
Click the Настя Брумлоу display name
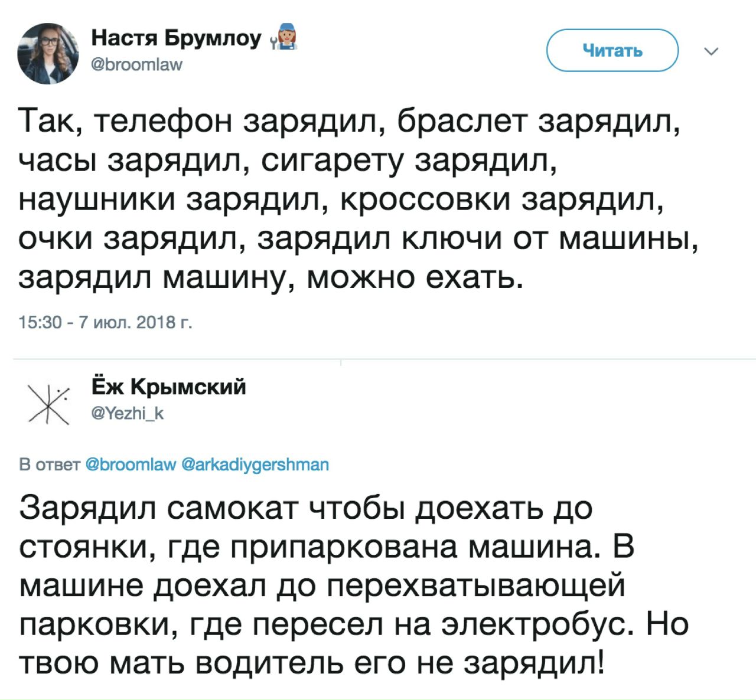point(176,38)
